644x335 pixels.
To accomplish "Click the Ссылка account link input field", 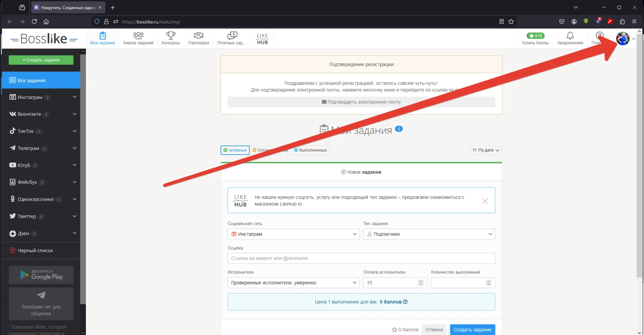I will click(361, 258).
